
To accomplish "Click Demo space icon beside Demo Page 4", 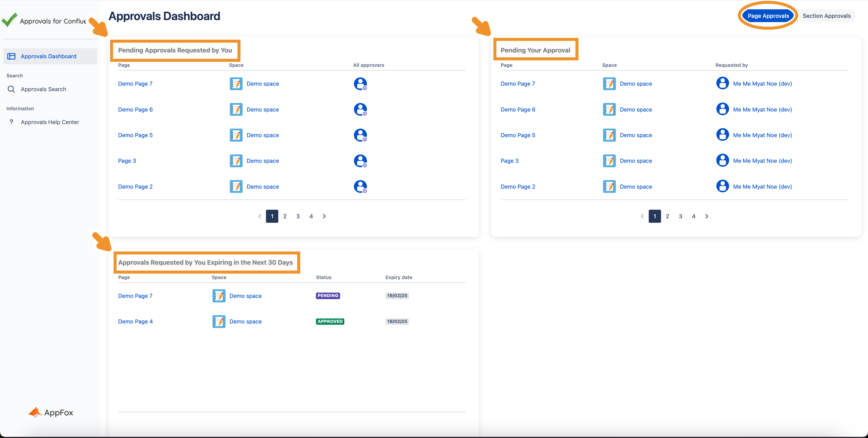I will pos(219,321).
